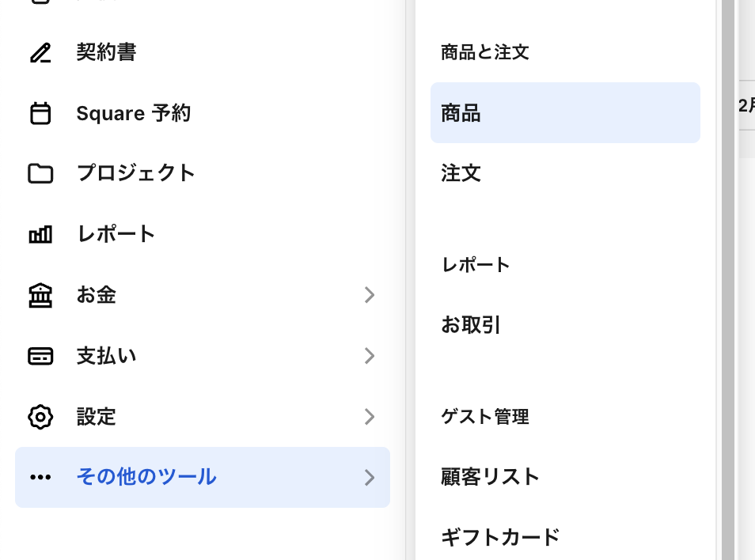Viewport: 755px width, 560px height.
Task: Open 契約書 in the sidebar
Action: 203,52
